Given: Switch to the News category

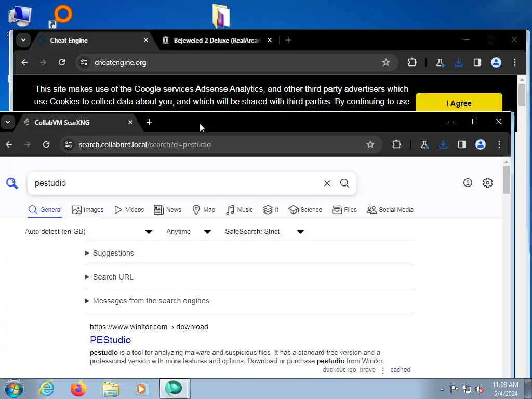Looking at the screenshot, I should (x=168, y=210).
